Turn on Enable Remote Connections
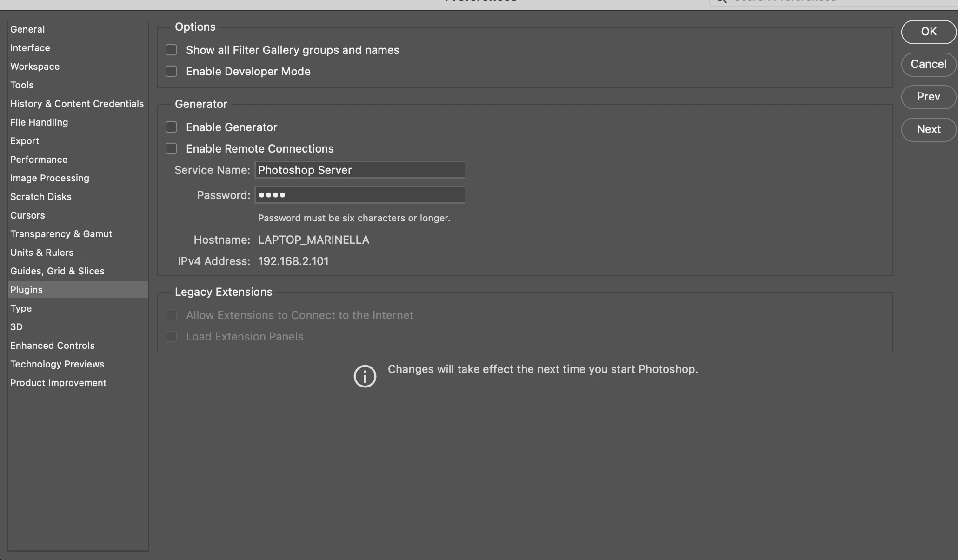 pos(171,148)
